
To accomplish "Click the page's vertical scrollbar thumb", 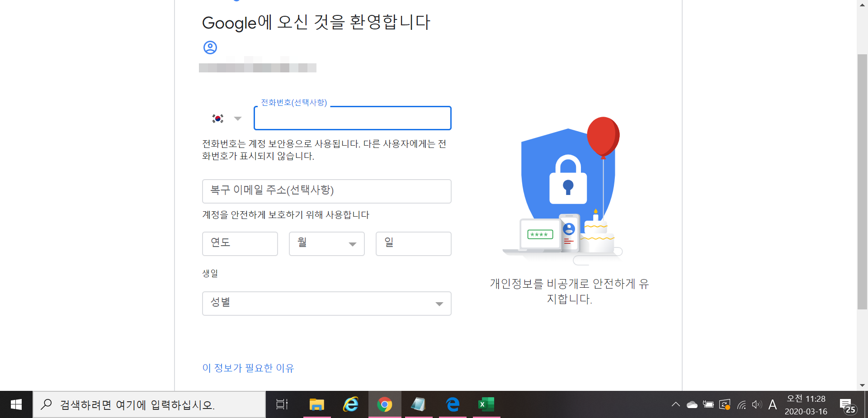I will (862, 182).
